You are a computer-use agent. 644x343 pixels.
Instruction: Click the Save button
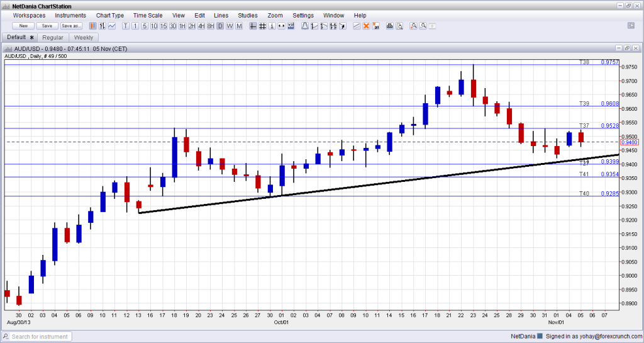coord(47,26)
